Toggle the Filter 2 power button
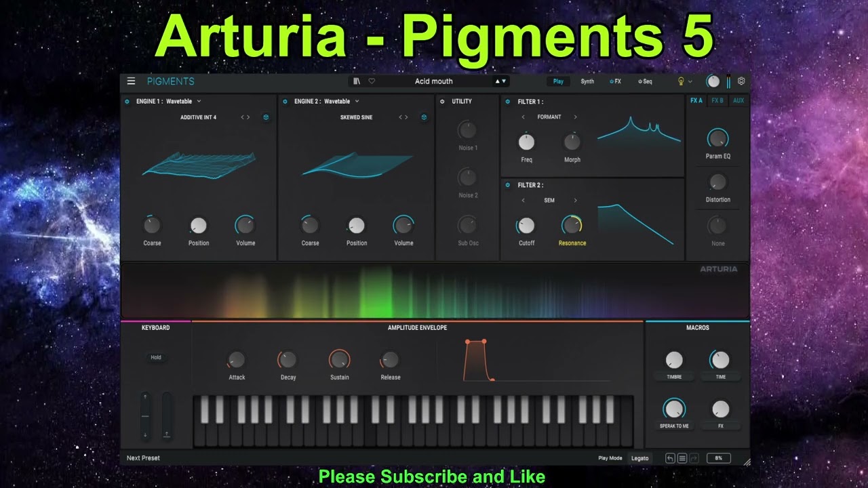This screenshot has height=488, width=868. (x=508, y=185)
